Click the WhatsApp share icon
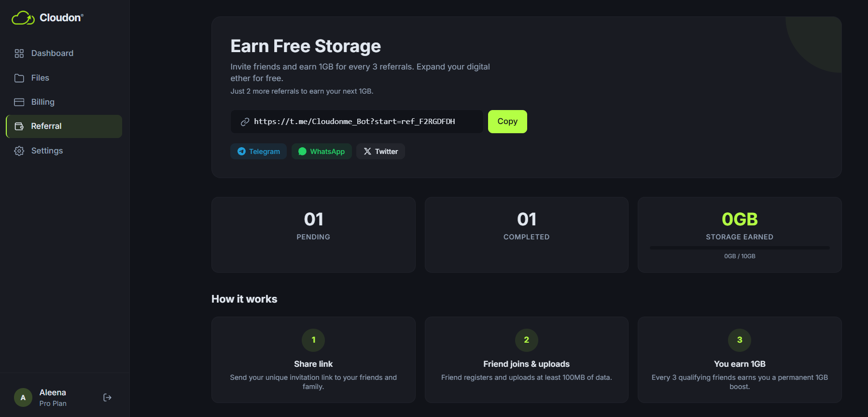The image size is (868, 417). (x=303, y=151)
